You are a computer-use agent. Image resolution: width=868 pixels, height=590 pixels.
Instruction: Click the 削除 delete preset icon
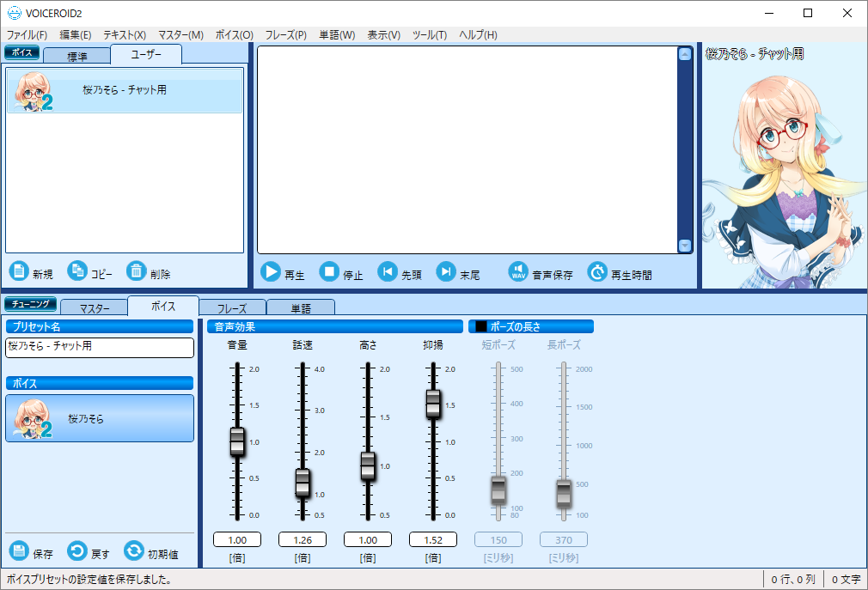[x=136, y=271]
